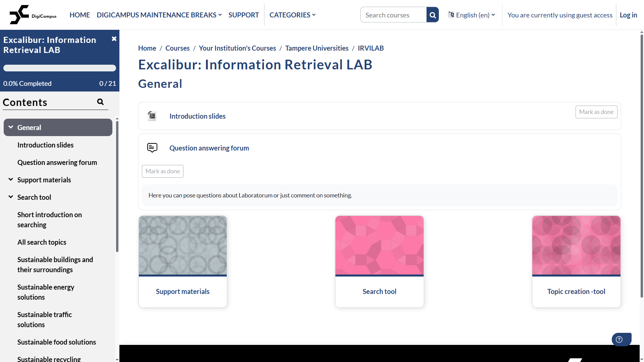
Task: Expand Support materials in contents tree
Action: pos(11,180)
